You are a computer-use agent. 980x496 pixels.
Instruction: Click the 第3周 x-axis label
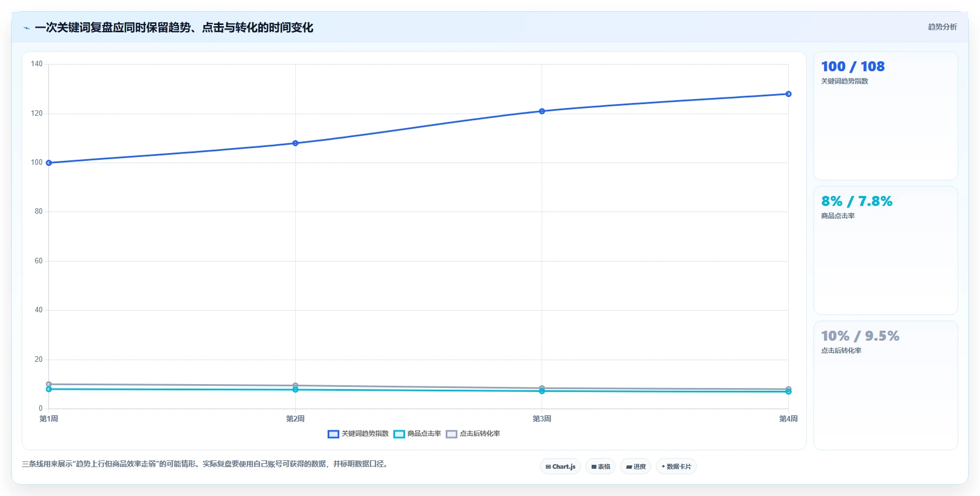[x=542, y=419]
